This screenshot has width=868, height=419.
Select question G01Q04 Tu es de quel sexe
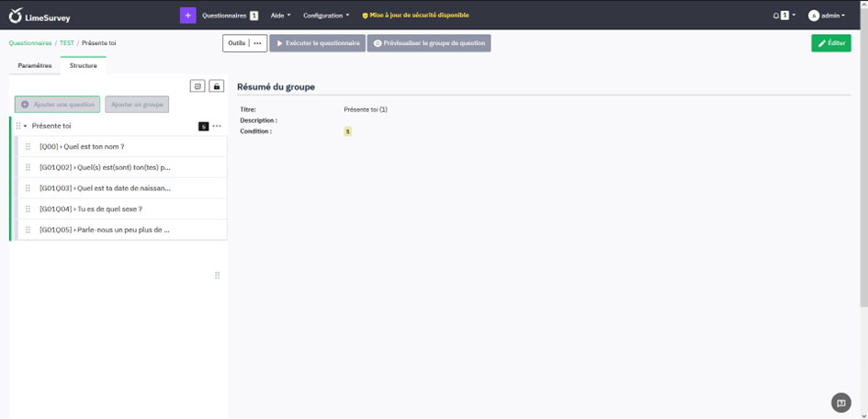90,209
